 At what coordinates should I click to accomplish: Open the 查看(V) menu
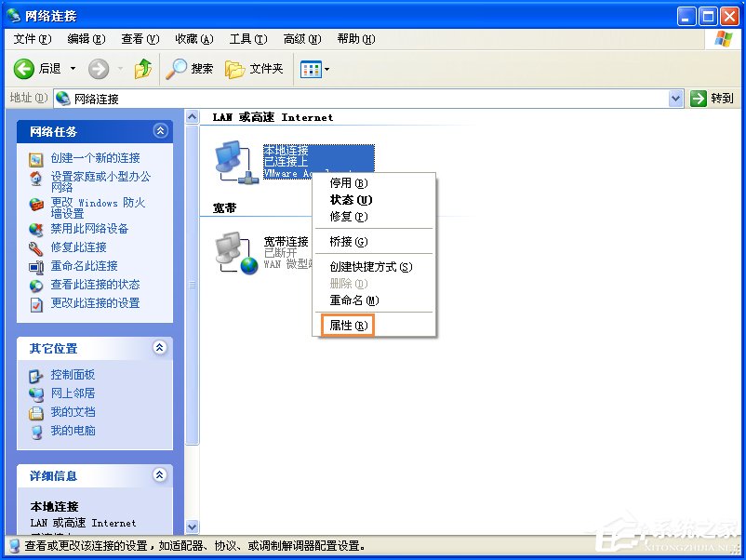(140, 39)
